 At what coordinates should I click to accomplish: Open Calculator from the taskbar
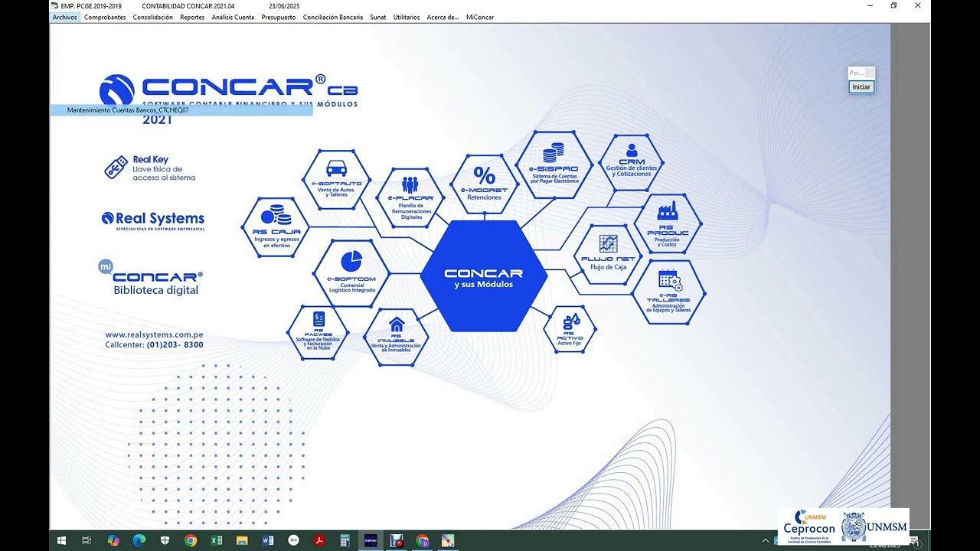click(x=345, y=540)
